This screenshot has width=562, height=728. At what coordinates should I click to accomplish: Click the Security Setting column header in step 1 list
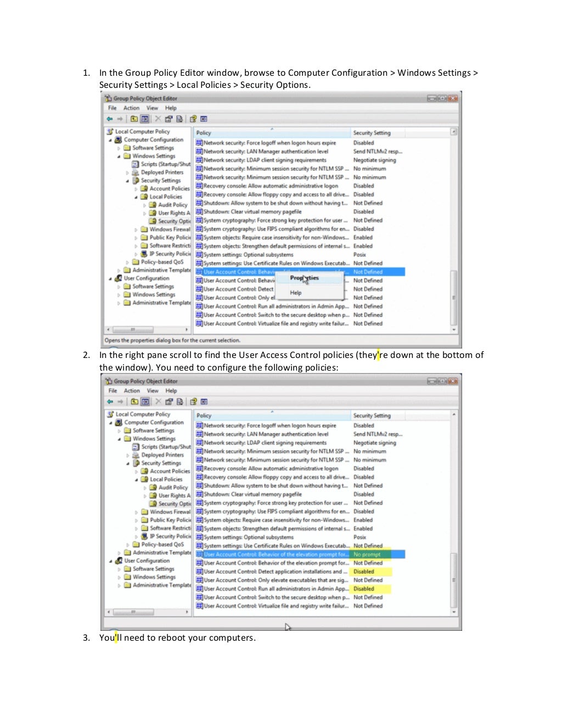pyautogui.click(x=378, y=133)
